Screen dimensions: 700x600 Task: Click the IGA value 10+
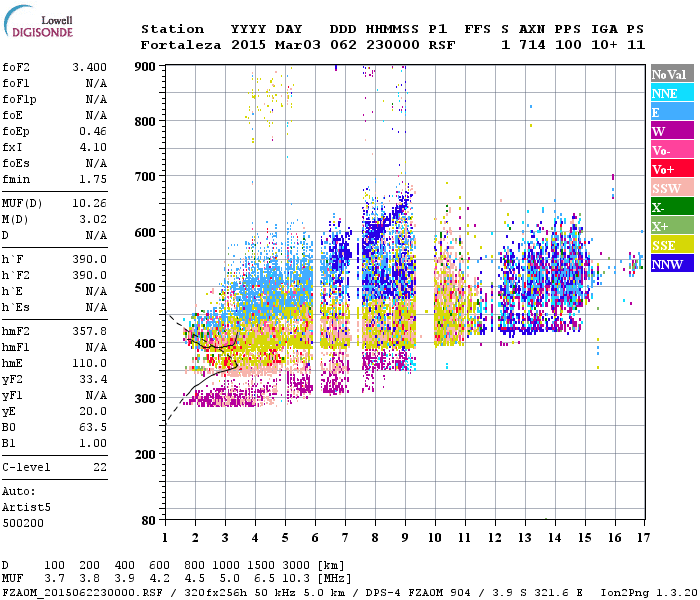604,45
